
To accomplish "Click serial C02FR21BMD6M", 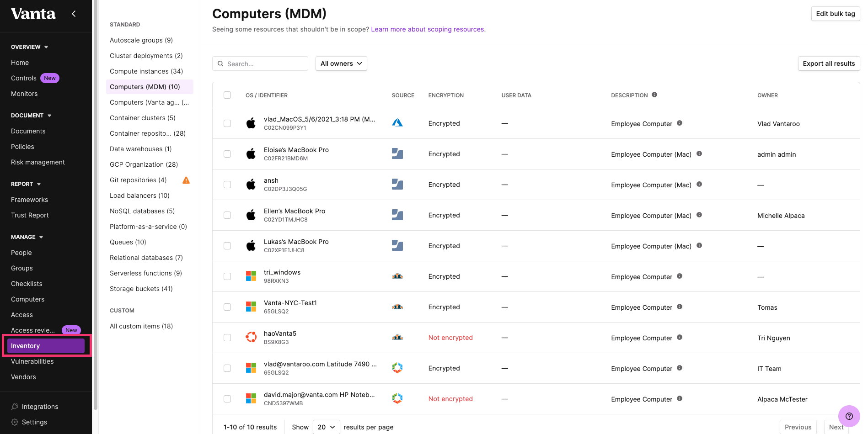I will [286, 159].
